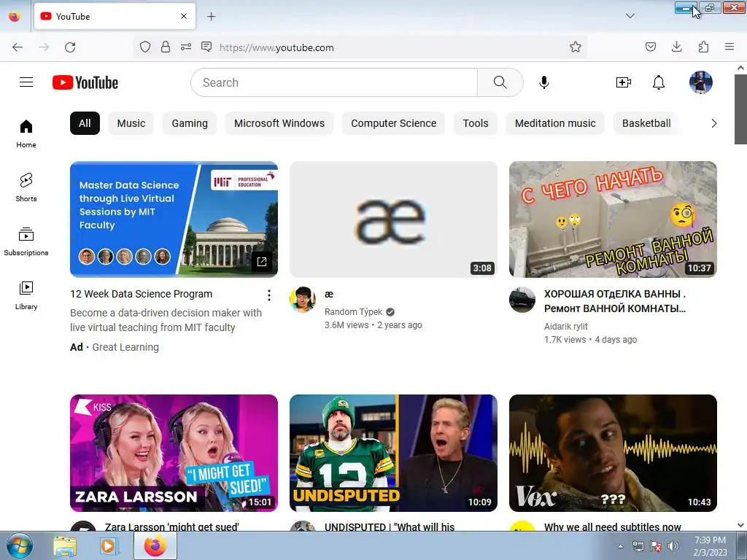Open the Create video icon
The width and height of the screenshot is (747, 560).
click(623, 82)
